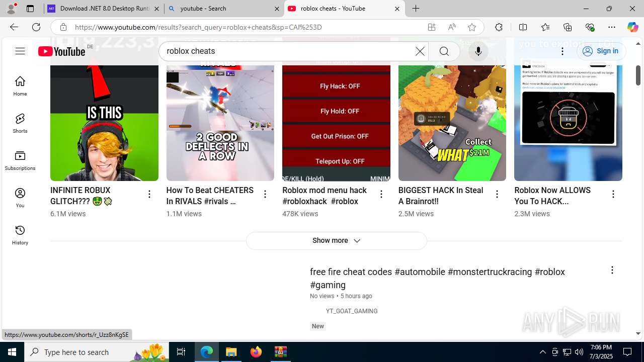
Task: Click Read aloud icon in address bar
Action: 452,27
